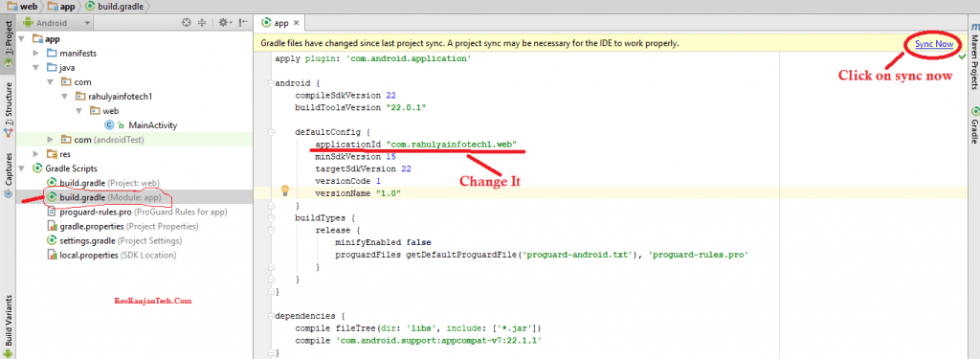
Task: Click the scroll-from-source target icon
Action: coord(186,23)
